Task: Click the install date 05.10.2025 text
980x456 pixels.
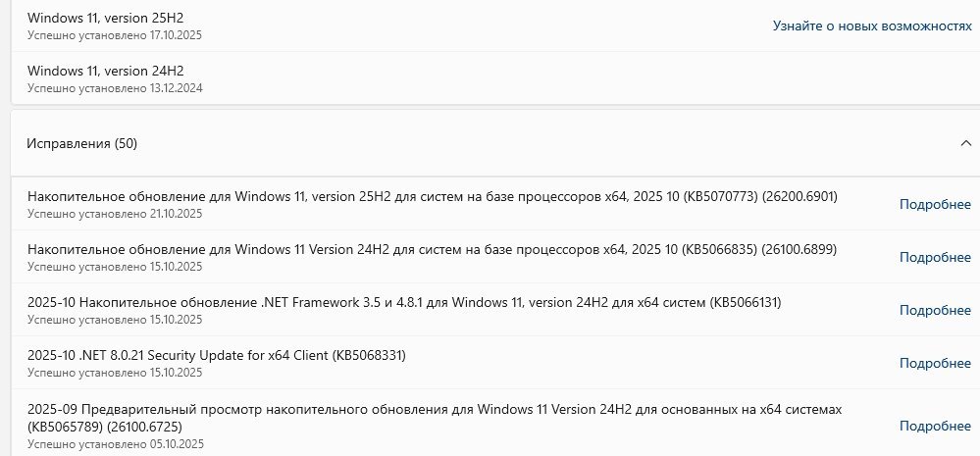Action: click(x=115, y=444)
